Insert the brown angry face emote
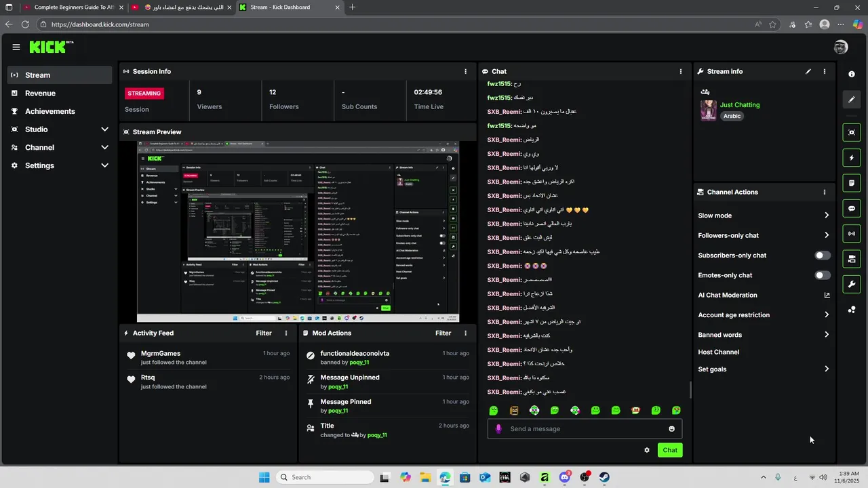This screenshot has width=868, height=488. 514,410
